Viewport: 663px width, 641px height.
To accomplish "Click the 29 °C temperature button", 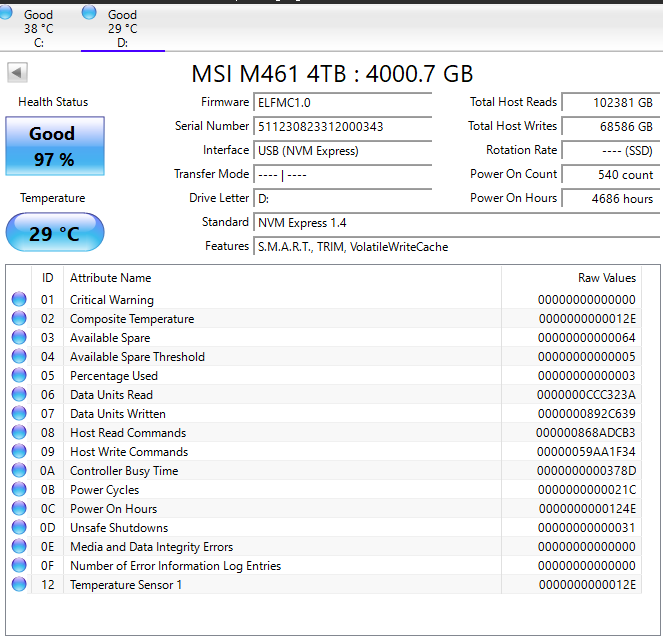I will point(55,233).
